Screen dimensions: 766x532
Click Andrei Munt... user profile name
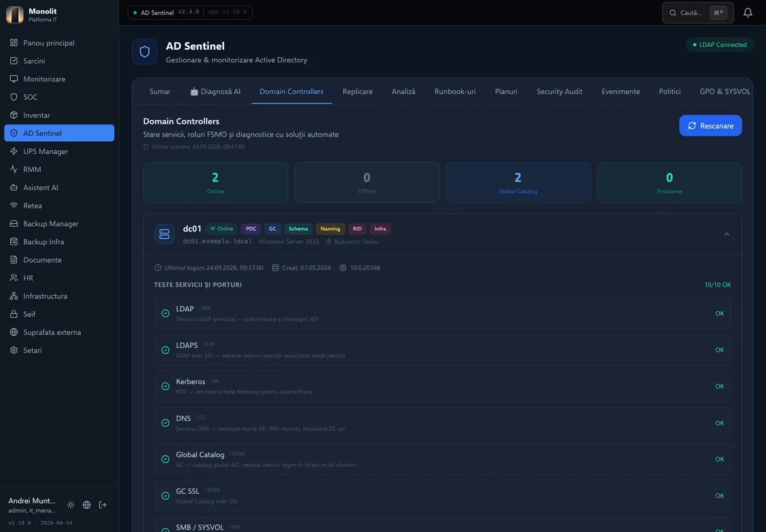click(32, 501)
